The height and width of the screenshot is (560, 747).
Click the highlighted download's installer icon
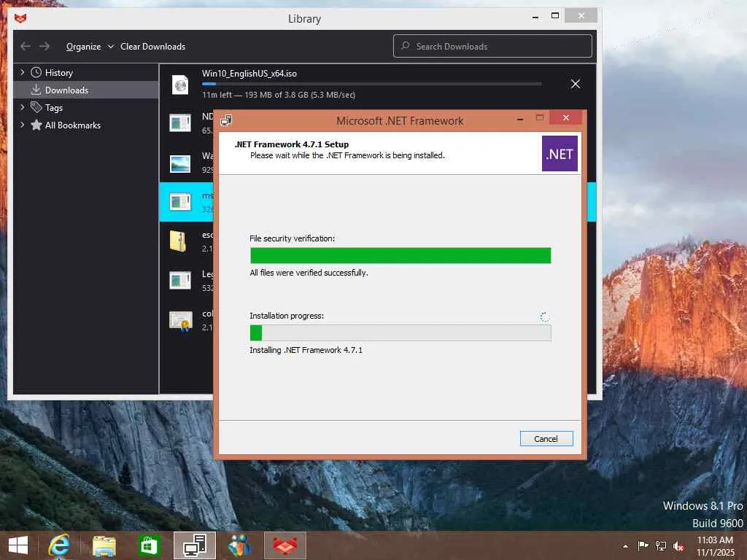pos(180,202)
